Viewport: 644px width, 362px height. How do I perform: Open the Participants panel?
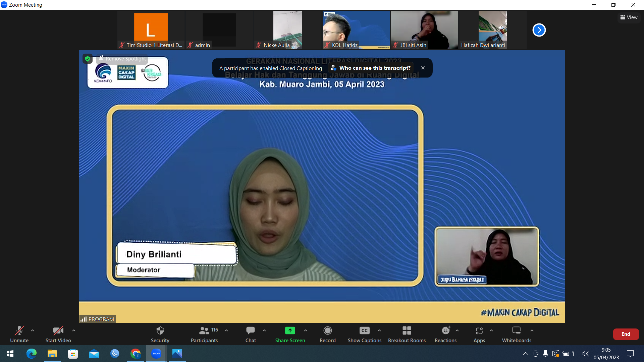(x=204, y=334)
